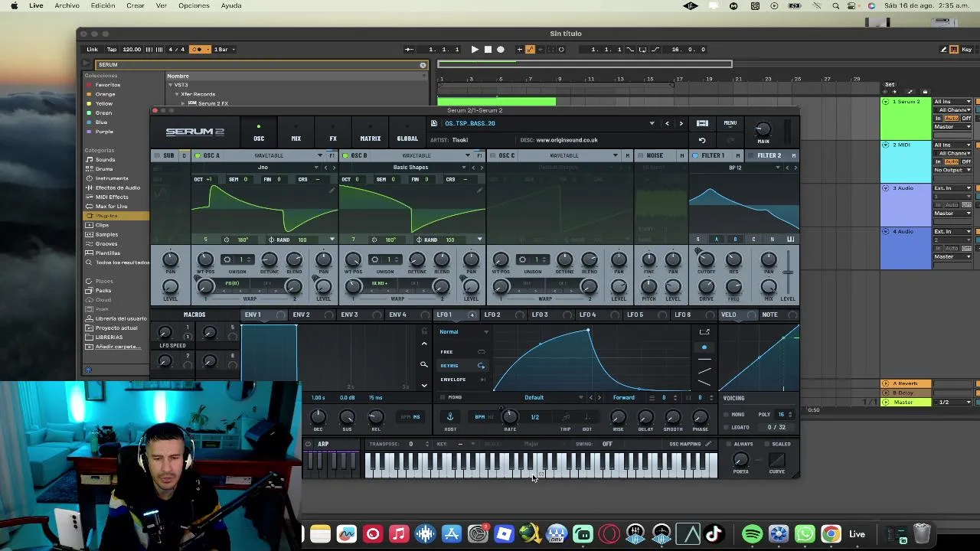
Task: Toggle OSC B enable switch
Action: coord(345,155)
